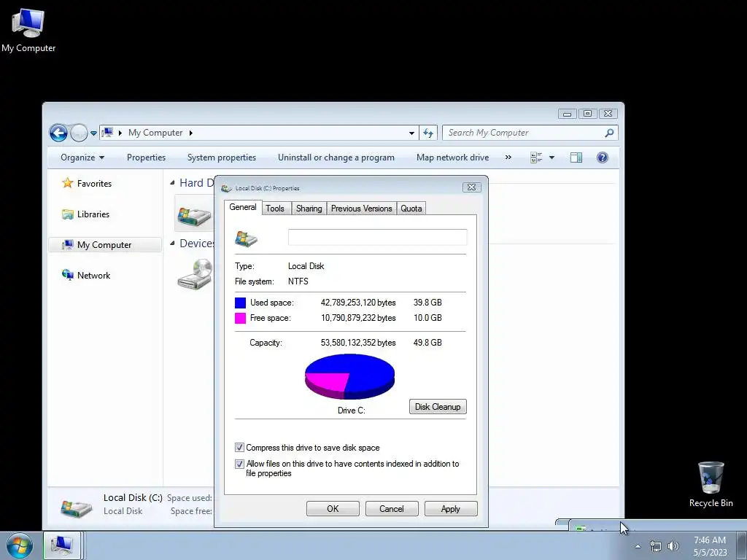This screenshot has width=747, height=560.
Task: Open System properties from toolbar
Action: point(222,157)
